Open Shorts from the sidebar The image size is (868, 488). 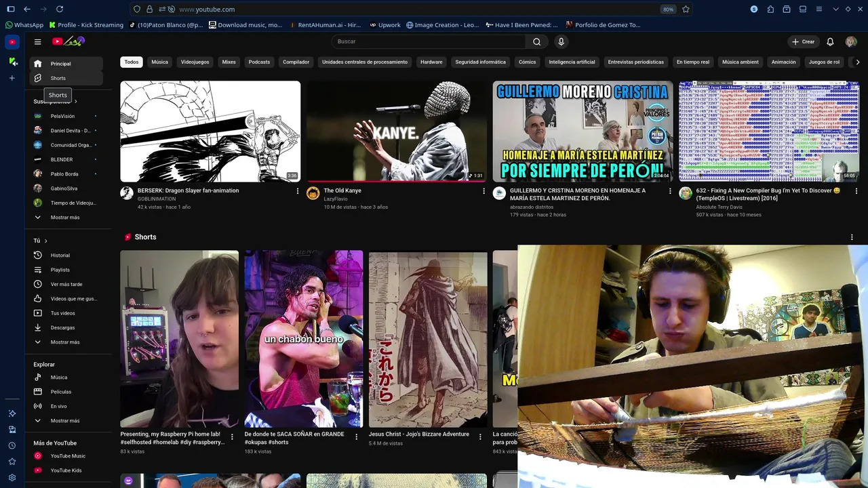[66, 79]
